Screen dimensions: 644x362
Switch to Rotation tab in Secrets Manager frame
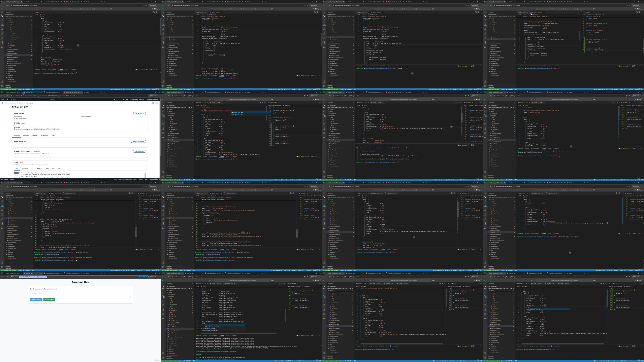(x=26, y=136)
